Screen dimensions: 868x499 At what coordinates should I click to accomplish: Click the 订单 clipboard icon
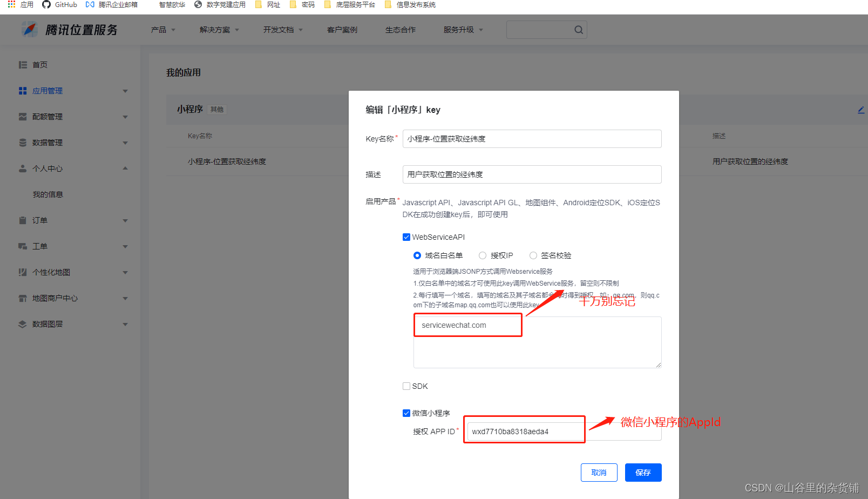pyautogui.click(x=23, y=220)
